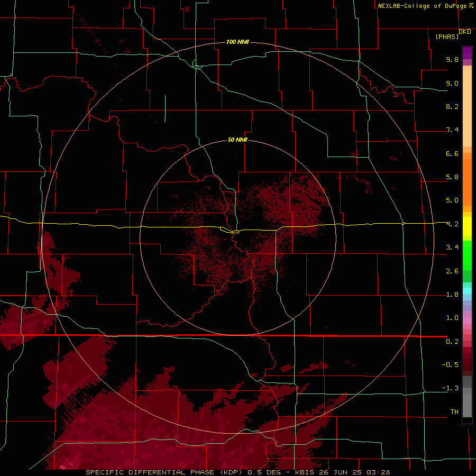476x476 pixels.
Task: Click the -0.5 legend value
Action: [x=450, y=365]
